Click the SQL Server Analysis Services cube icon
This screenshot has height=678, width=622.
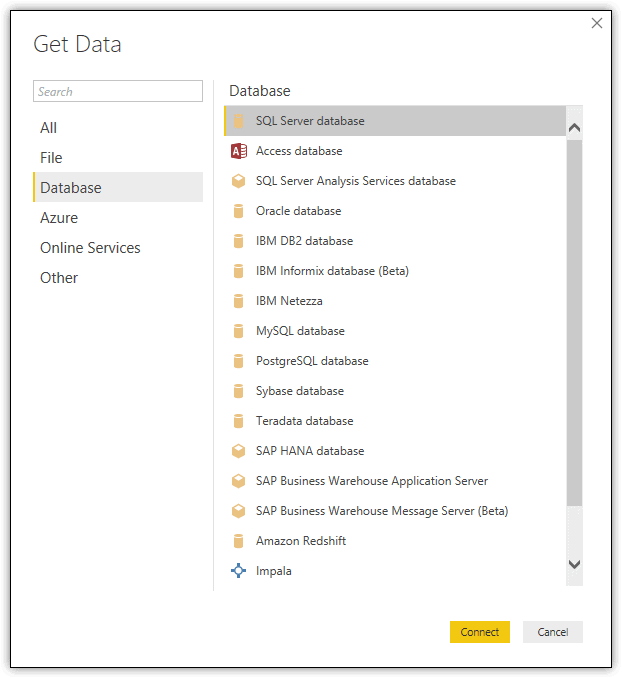(238, 181)
